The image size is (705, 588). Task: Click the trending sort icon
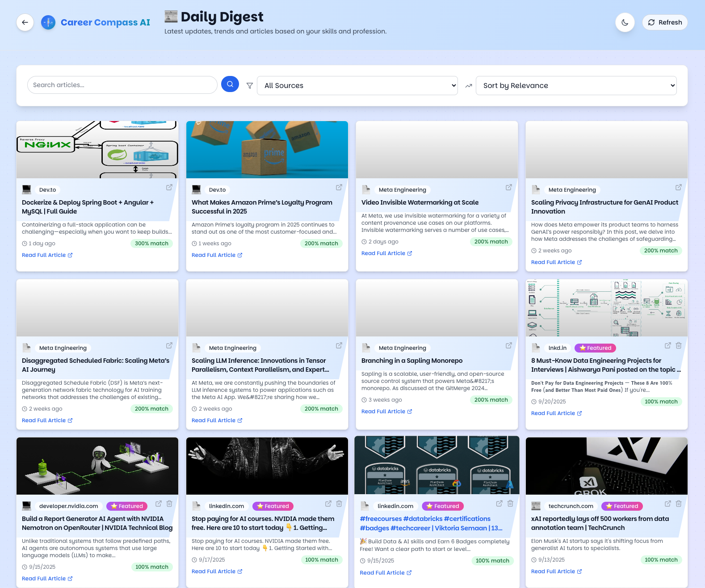[x=469, y=86]
